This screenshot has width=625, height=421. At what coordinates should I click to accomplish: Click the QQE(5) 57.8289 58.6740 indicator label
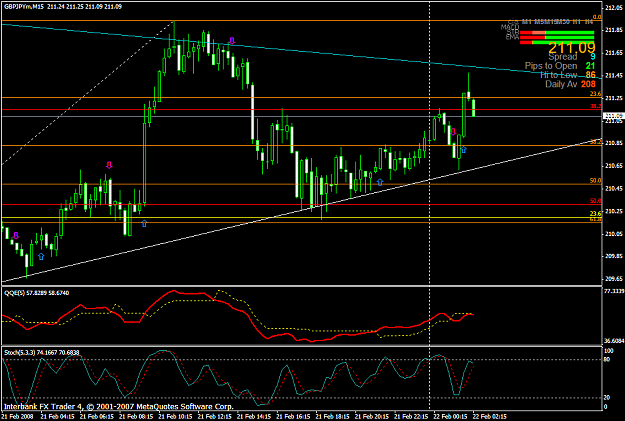tap(37, 293)
